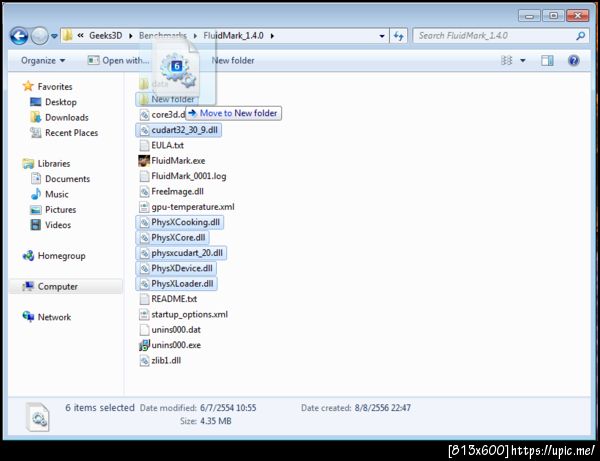Open the Documents library

67,179
